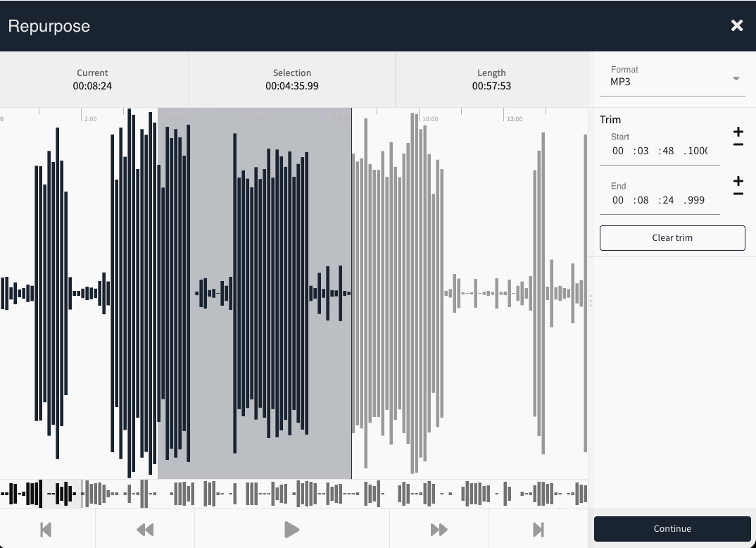Screen dimensions: 756x548
Task: Increase trim Start time with plus
Action: coord(738,132)
